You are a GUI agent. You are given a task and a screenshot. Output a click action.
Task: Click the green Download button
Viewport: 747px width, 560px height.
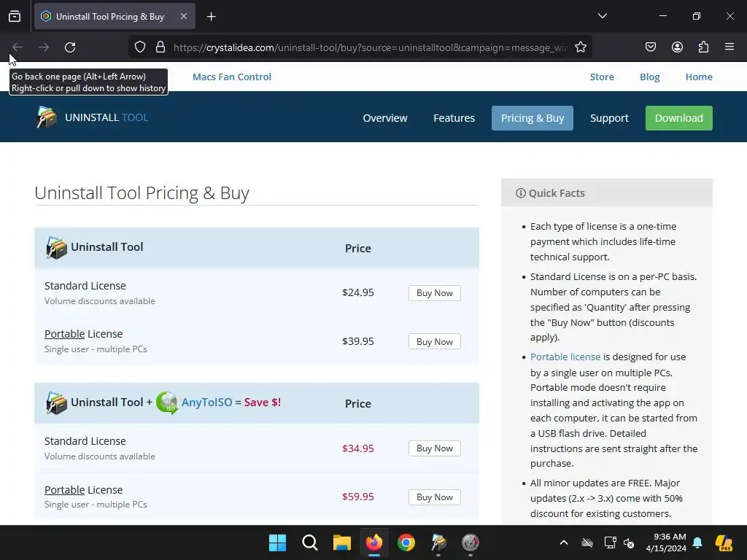pos(679,118)
